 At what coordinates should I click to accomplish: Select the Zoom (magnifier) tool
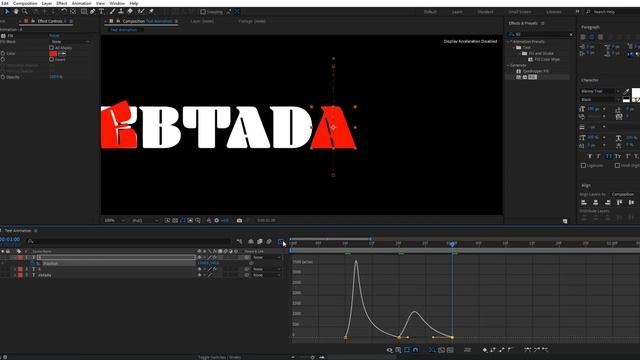25,11
